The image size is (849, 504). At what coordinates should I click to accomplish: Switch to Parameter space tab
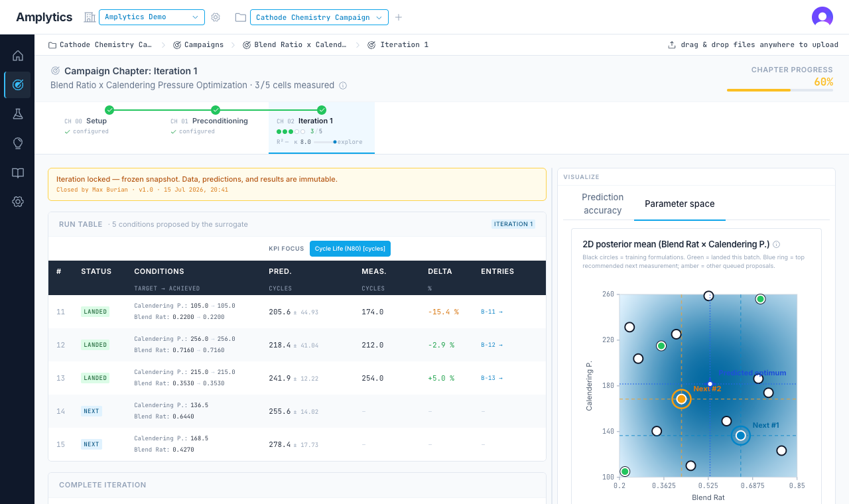(680, 204)
